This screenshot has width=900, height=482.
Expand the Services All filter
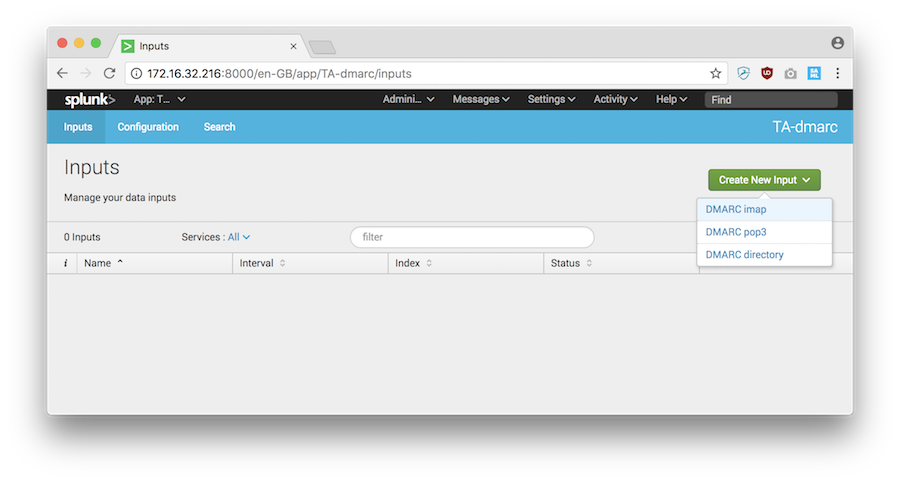point(238,237)
